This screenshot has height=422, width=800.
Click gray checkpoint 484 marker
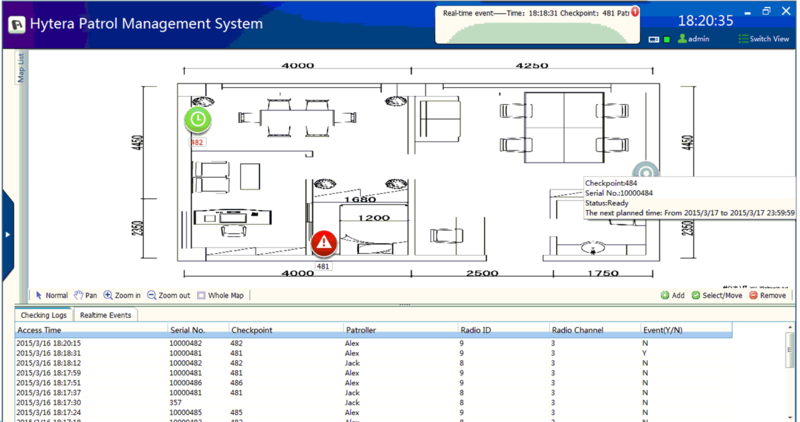click(646, 174)
